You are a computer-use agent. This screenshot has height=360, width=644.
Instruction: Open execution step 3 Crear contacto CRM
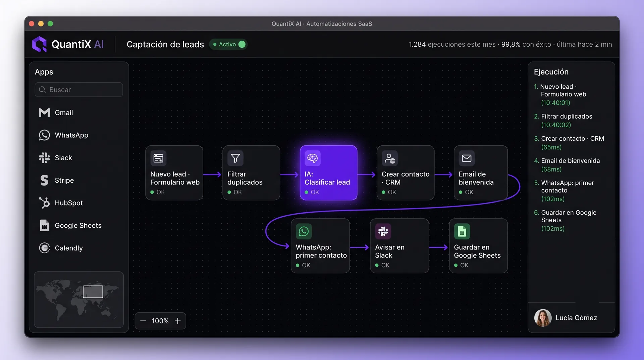coord(569,143)
